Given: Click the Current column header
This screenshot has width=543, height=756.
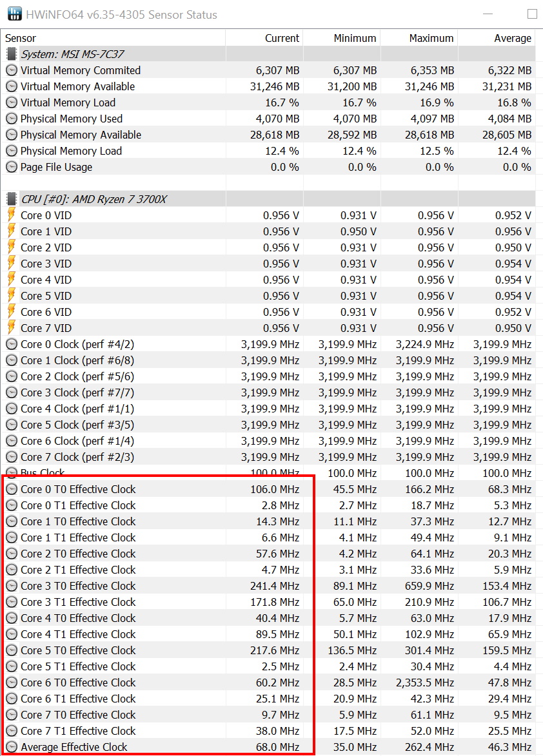Looking at the screenshot, I should coord(264,38).
